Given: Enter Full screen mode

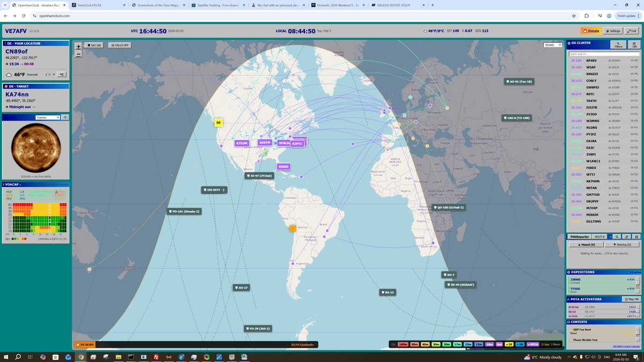Looking at the screenshot, I should click(x=632, y=31).
